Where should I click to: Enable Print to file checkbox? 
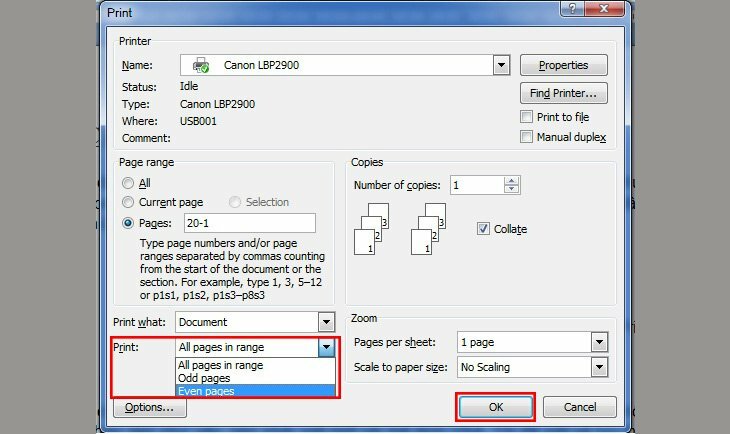(527, 117)
